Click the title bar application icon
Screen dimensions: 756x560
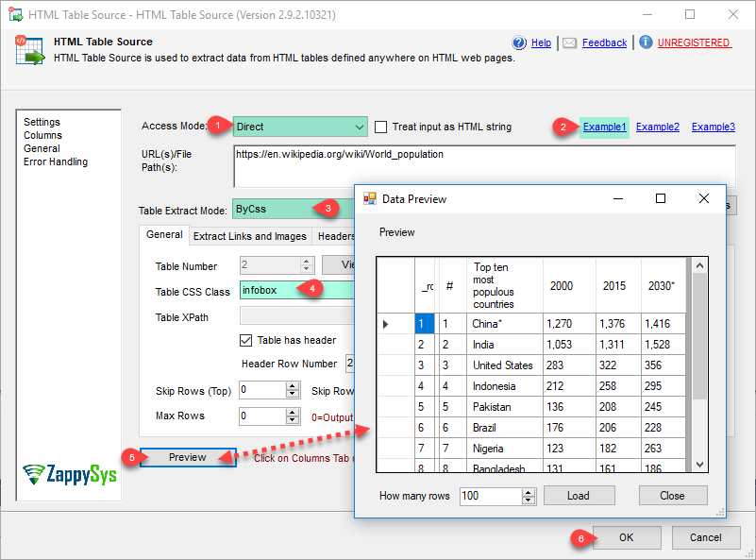pos(15,14)
